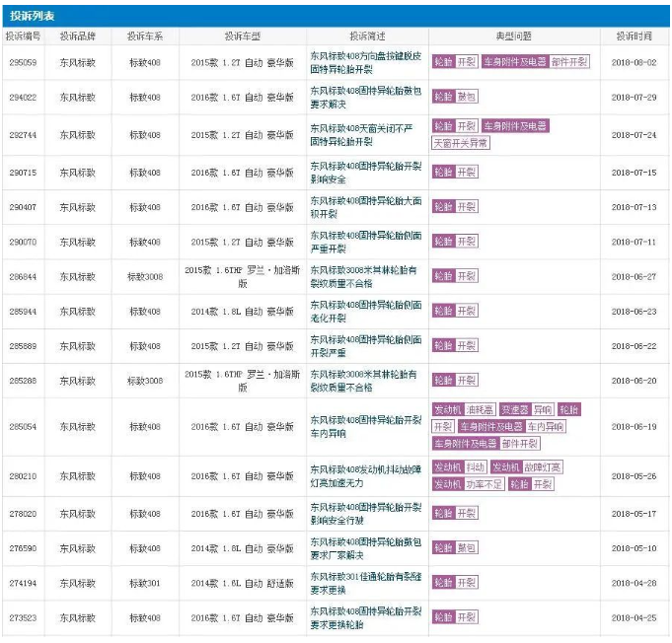Click the 油耗高 engine tag
Screen dimensions: 672x643
pos(480,410)
